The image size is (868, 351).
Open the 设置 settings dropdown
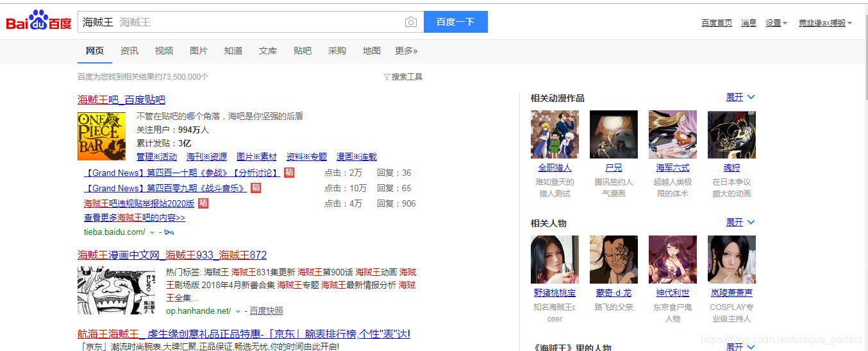pyautogui.click(x=776, y=23)
